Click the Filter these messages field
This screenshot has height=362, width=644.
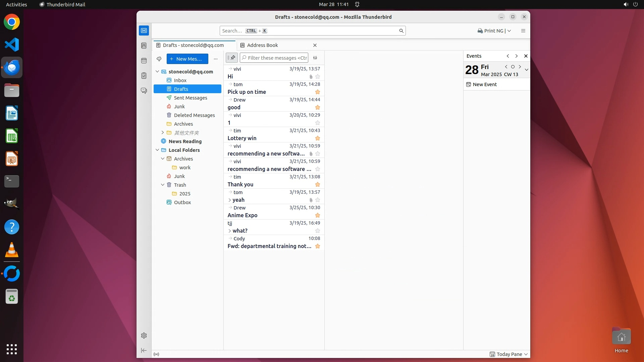[277, 58]
